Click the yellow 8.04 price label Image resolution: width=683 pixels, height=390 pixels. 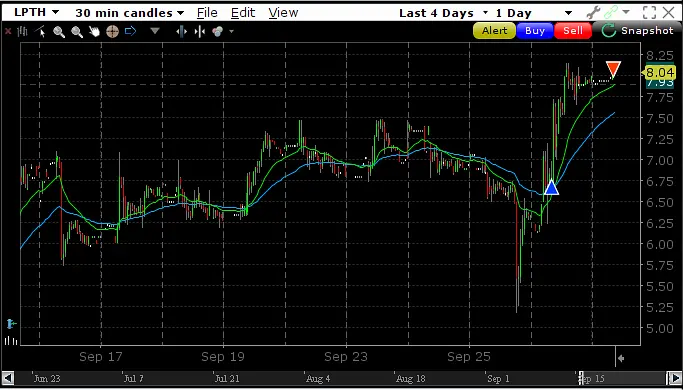(660, 72)
